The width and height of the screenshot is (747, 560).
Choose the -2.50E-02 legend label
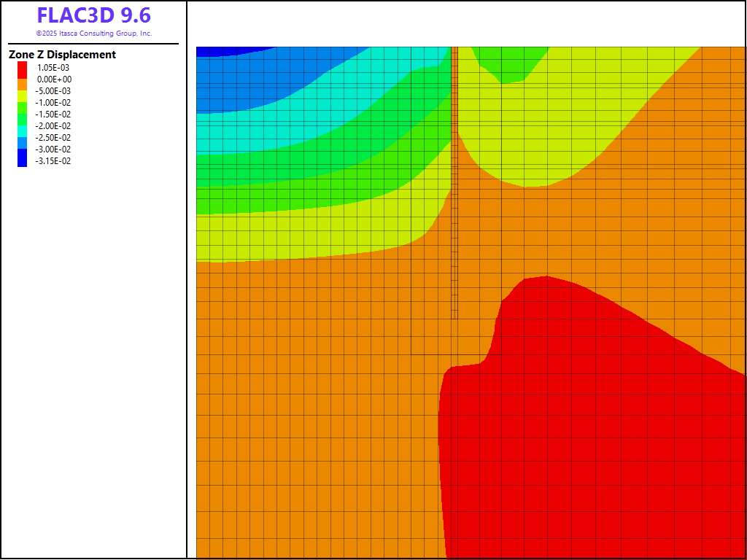(54, 137)
